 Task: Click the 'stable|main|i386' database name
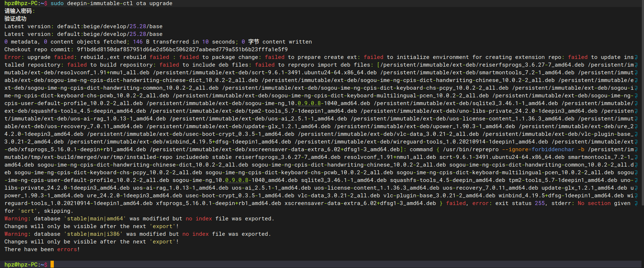pos(93,234)
